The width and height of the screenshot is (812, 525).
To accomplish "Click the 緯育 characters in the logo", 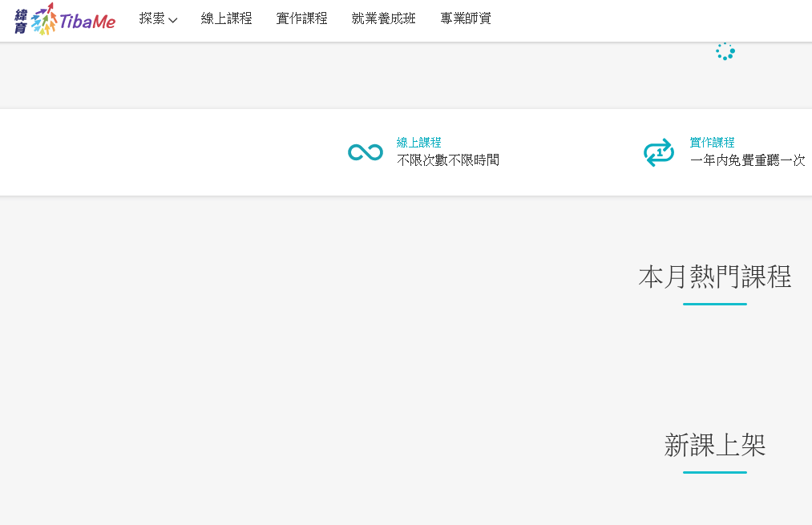I will click(x=21, y=21).
